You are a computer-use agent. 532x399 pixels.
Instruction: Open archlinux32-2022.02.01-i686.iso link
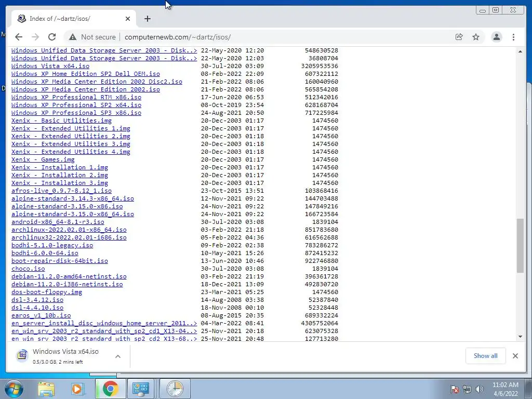point(69,237)
